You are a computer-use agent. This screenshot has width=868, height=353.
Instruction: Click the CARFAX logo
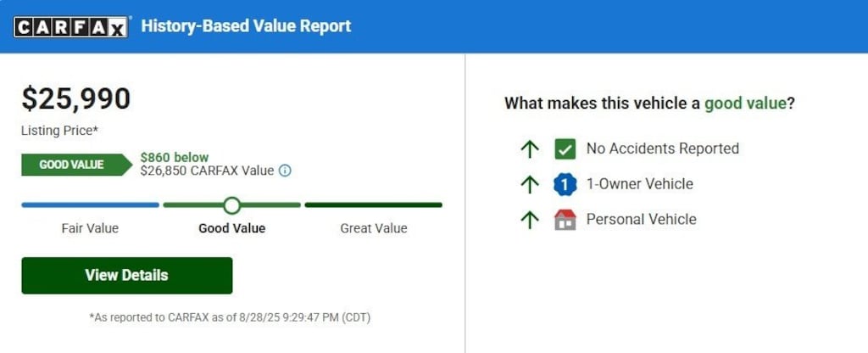click(x=72, y=26)
